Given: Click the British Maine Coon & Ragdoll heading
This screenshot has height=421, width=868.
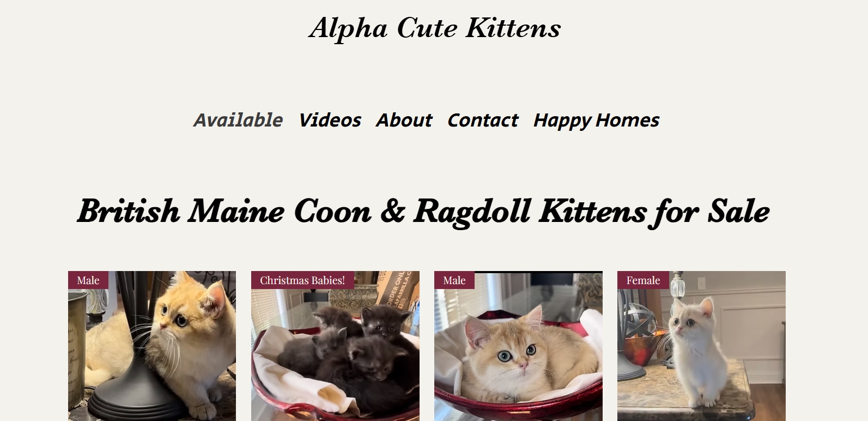Looking at the screenshot, I should 423,212.
